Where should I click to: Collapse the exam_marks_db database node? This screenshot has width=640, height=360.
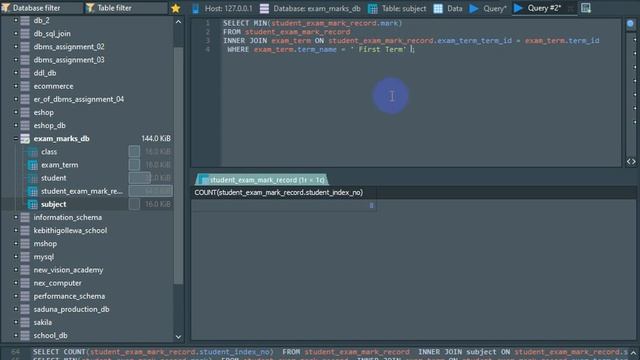coord(16,138)
